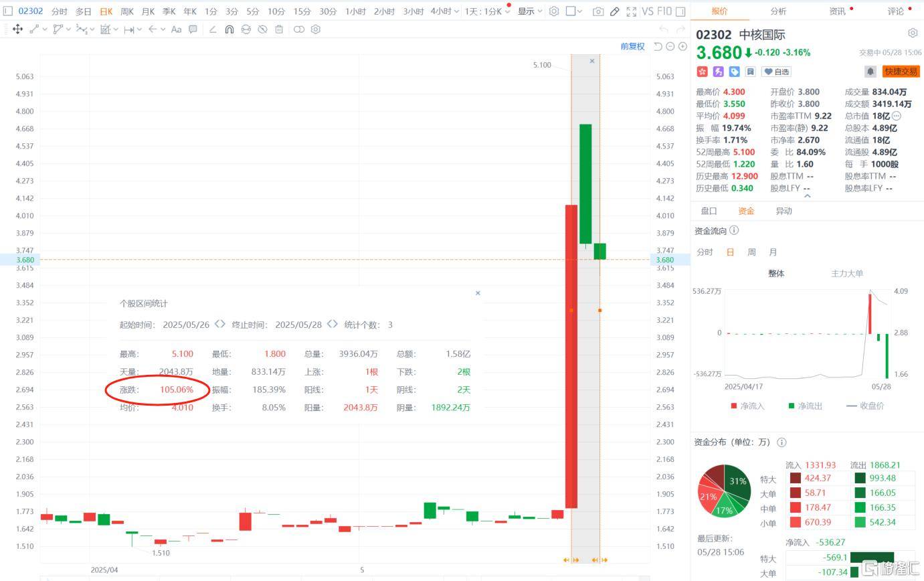
Task: Toggle the magnet snap tool
Action: tap(229, 29)
